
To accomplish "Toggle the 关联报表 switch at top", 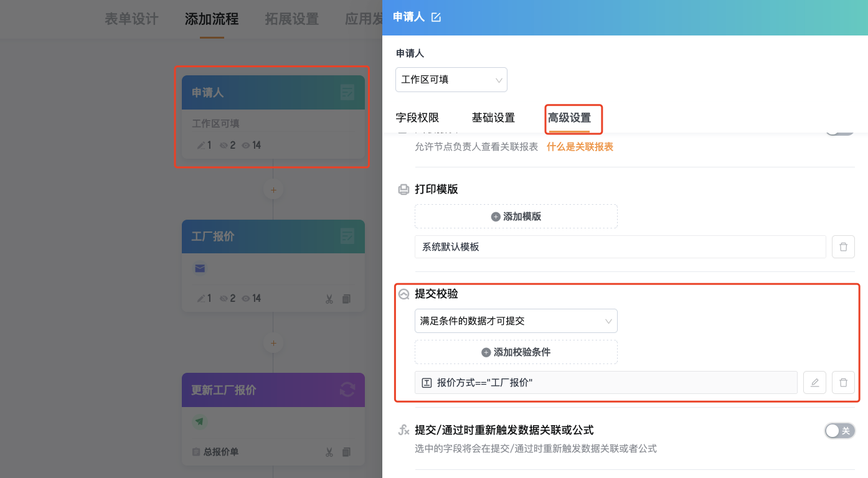I will point(840,133).
